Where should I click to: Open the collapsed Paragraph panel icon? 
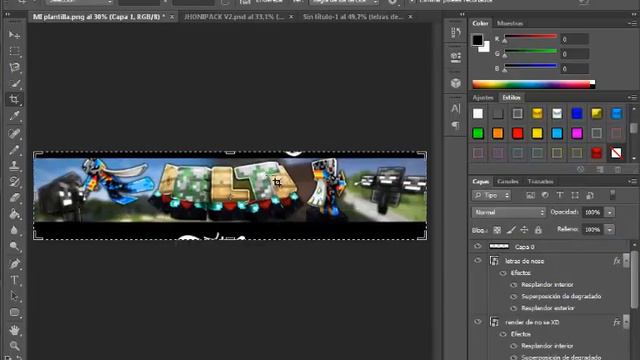click(x=456, y=125)
